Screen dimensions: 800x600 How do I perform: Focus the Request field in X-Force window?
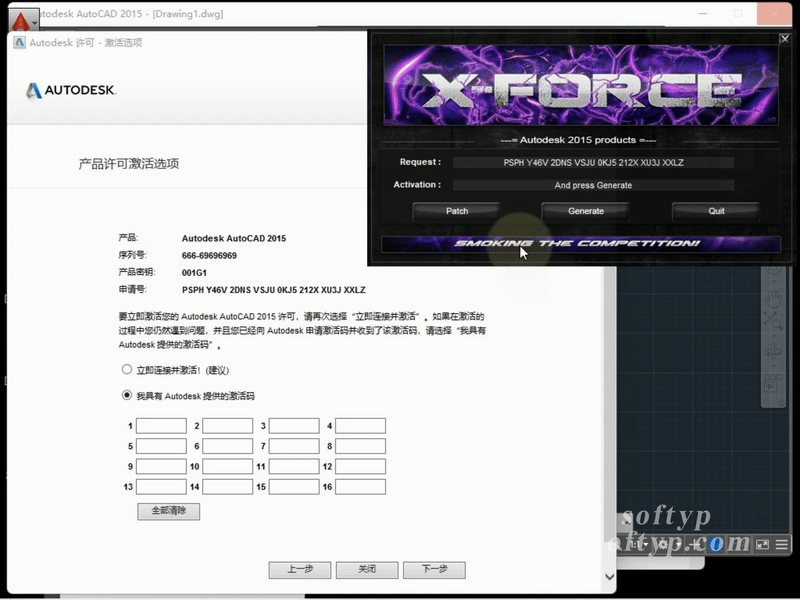pyautogui.click(x=593, y=163)
